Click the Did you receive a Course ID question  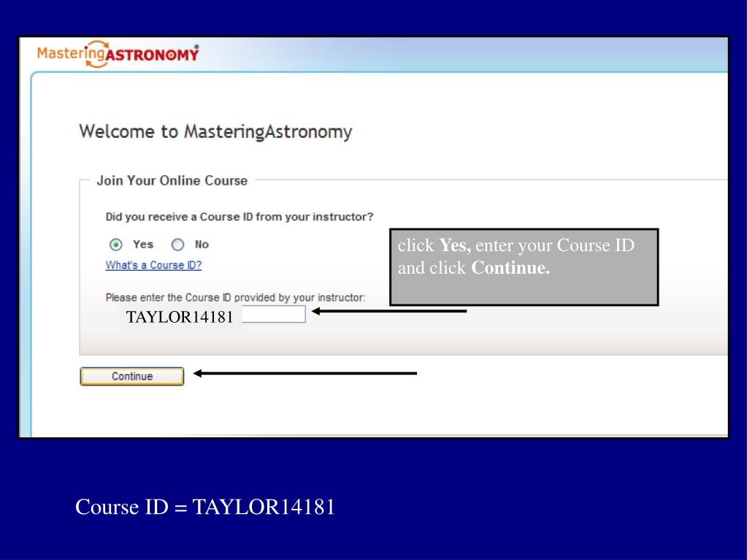[240, 217]
